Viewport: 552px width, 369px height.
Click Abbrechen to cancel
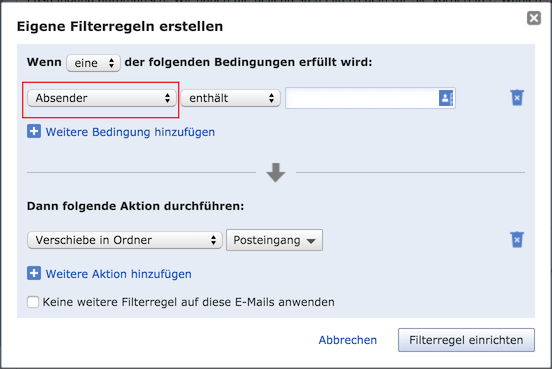coord(347,340)
